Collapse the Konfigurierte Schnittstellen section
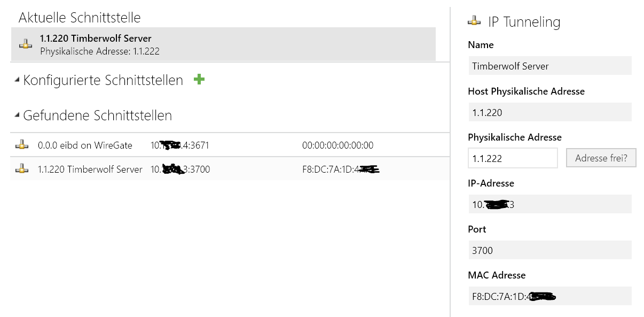 (x=18, y=80)
